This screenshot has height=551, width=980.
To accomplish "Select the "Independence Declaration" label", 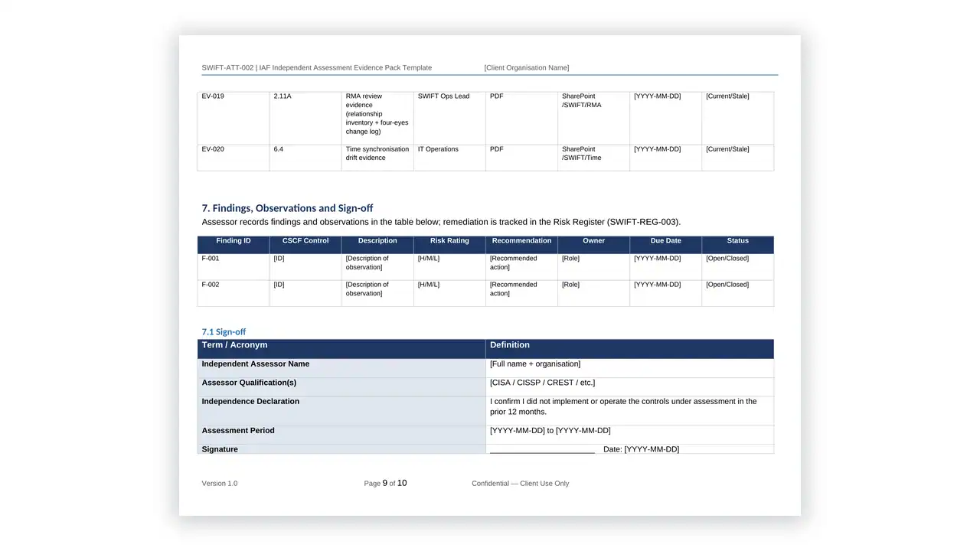I will [250, 402].
